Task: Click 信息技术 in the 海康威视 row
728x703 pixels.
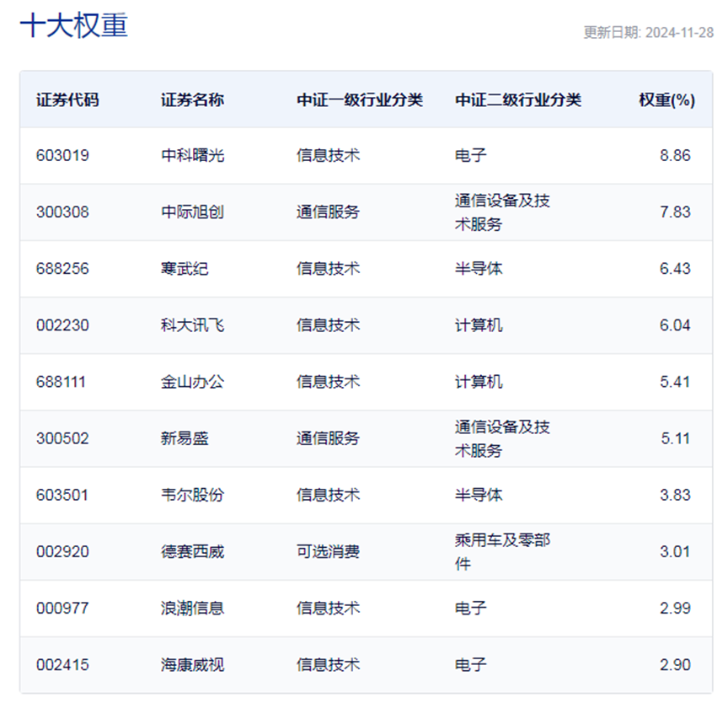Action: click(x=329, y=665)
